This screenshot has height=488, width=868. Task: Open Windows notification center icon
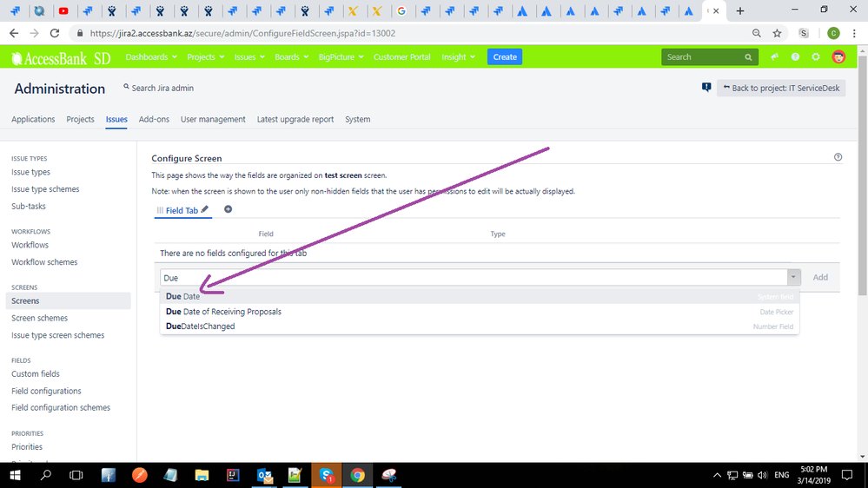tap(847, 475)
